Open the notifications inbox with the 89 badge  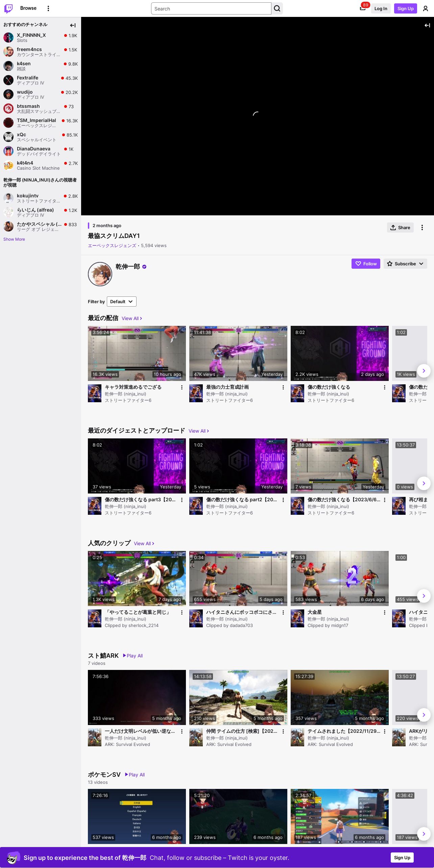click(x=363, y=8)
